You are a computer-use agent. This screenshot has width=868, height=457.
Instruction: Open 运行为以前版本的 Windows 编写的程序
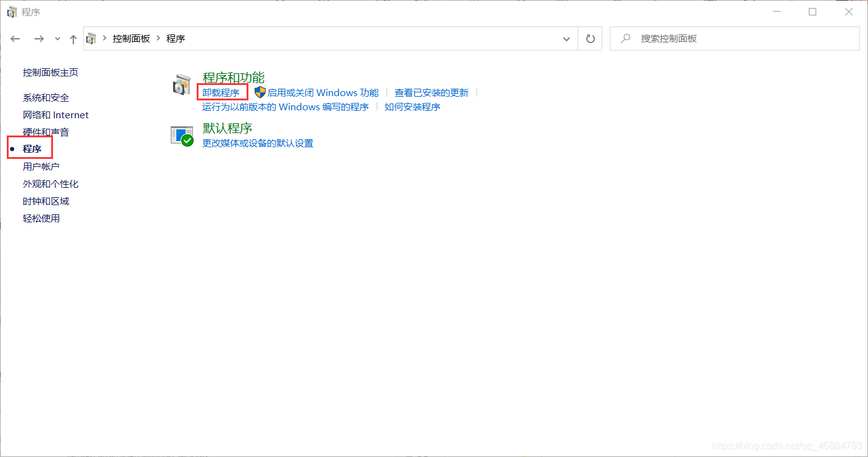click(x=285, y=107)
